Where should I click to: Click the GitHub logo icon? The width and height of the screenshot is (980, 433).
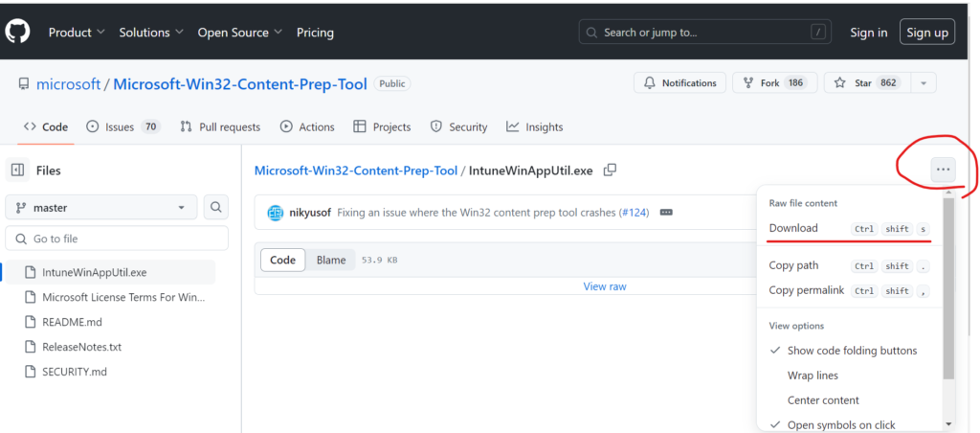17,32
